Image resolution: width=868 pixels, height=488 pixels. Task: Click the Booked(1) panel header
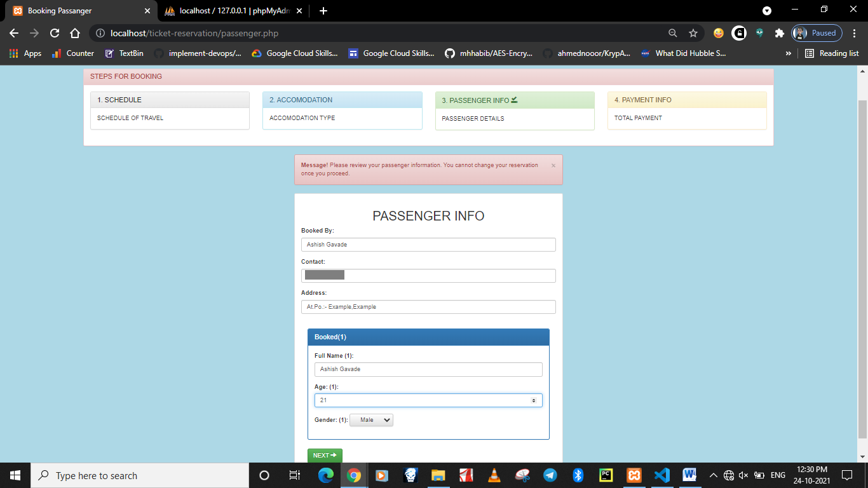428,337
